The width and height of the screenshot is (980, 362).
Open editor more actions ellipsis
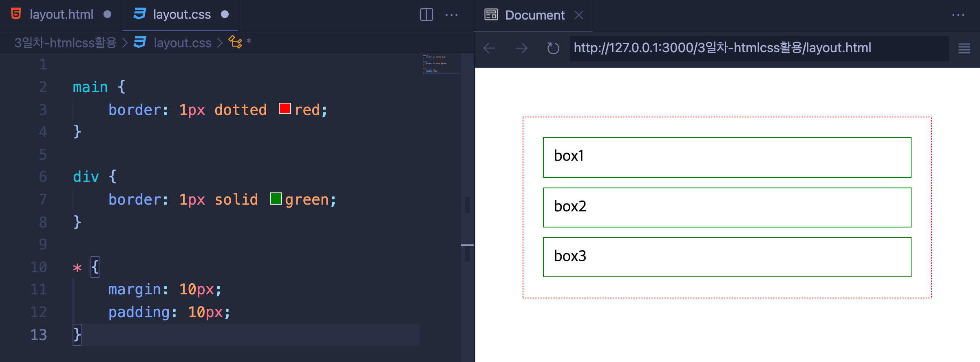[x=451, y=15]
